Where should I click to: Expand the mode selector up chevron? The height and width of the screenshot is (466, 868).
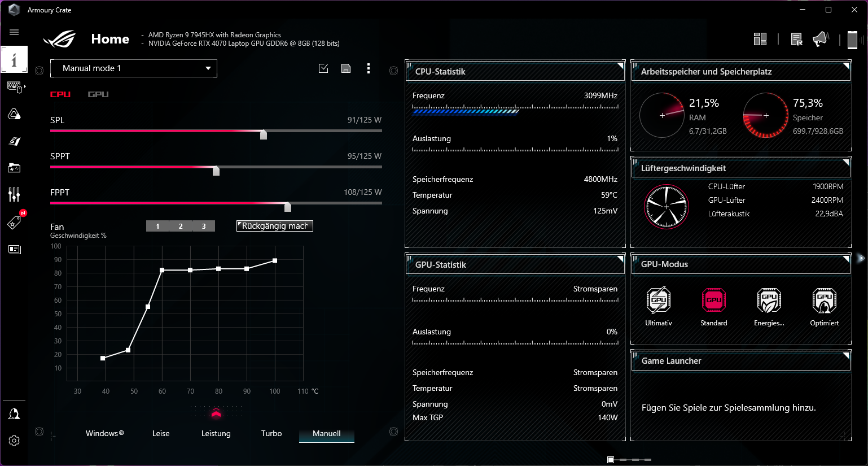(x=216, y=413)
